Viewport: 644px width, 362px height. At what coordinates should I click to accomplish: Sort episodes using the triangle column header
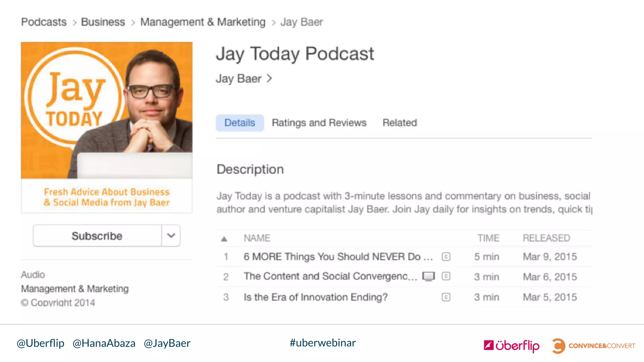[224, 239]
